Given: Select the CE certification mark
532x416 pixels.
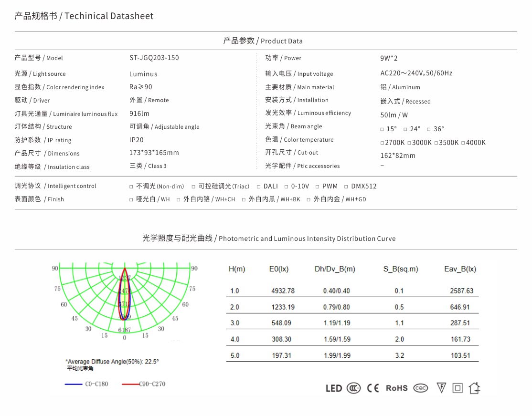Looking at the screenshot, I should [373, 388].
